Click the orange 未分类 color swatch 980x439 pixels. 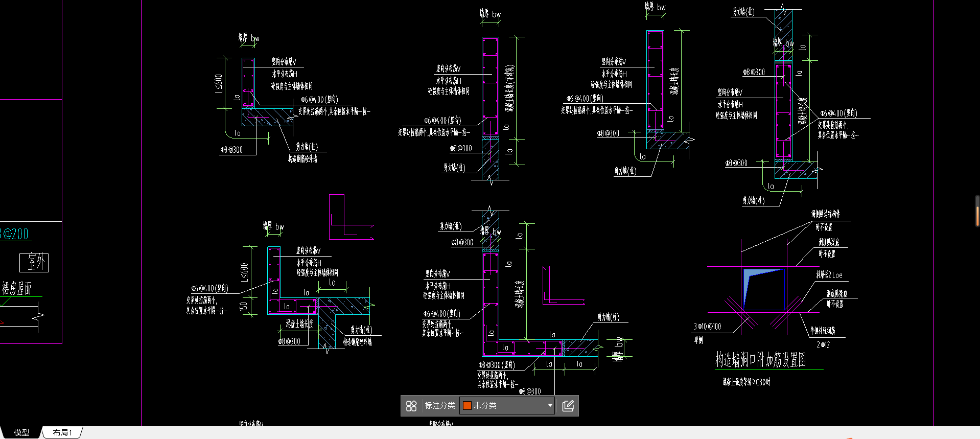click(467, 405)
